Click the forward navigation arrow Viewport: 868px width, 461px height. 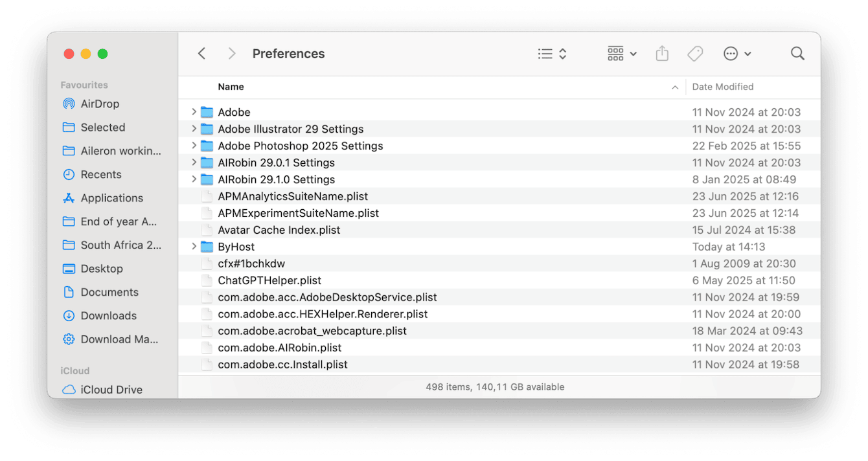231,54
